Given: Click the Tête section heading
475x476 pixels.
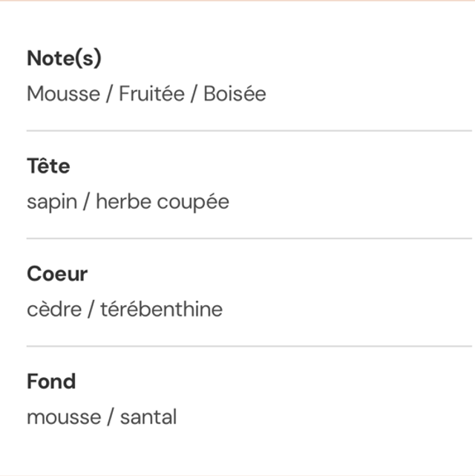Looking at the screenshot, I should pos(48,166).
